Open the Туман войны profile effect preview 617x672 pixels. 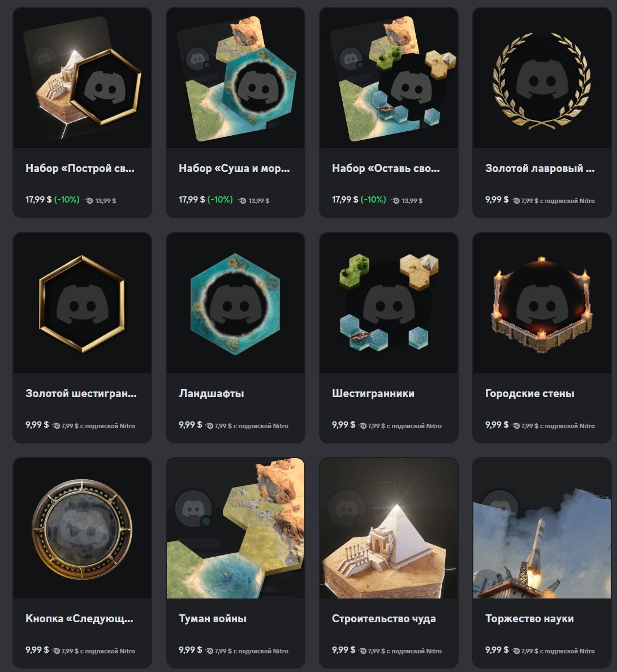coord(235,528)
